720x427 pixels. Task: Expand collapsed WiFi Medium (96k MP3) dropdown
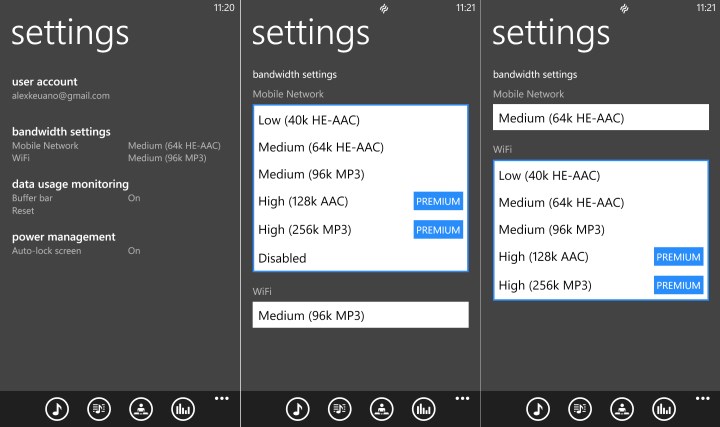360,315
